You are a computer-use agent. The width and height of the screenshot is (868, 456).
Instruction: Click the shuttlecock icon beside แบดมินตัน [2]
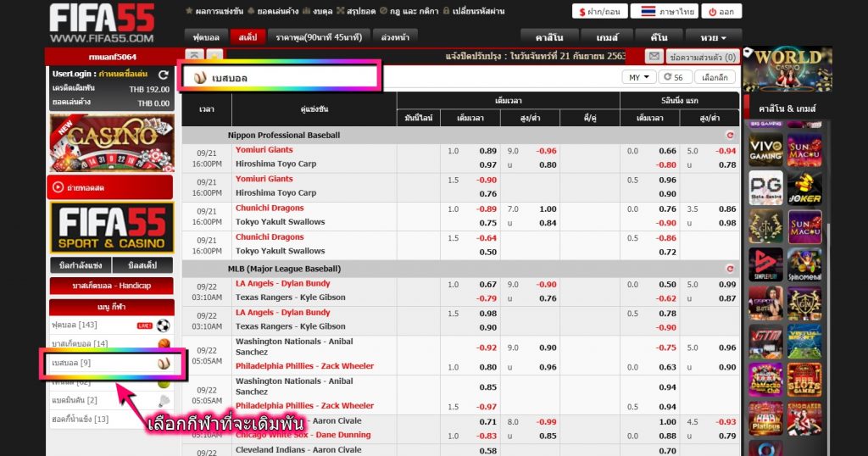[x=164, y=401]
